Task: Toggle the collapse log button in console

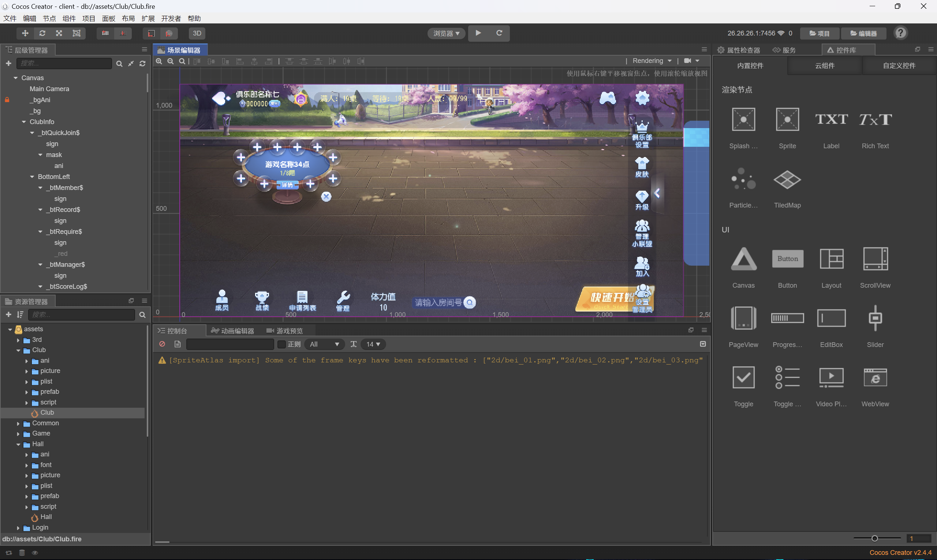Action: click(703, 344)
